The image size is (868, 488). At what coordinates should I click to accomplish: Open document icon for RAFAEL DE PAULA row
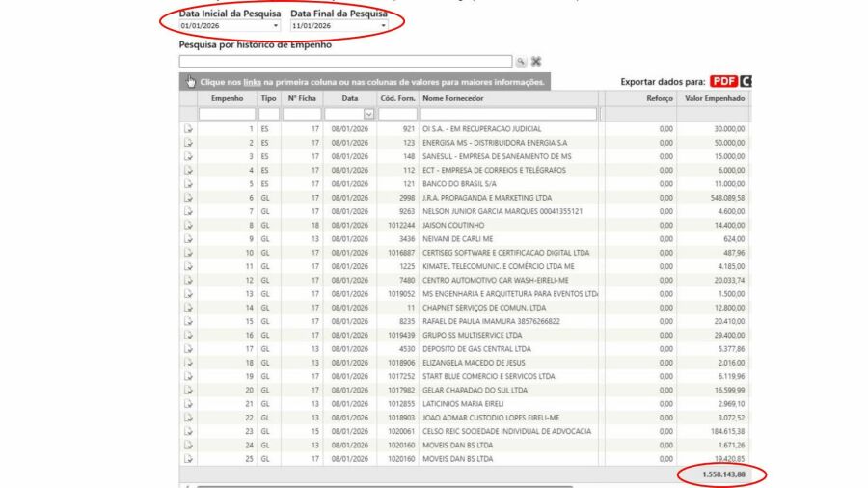[188, 321]
